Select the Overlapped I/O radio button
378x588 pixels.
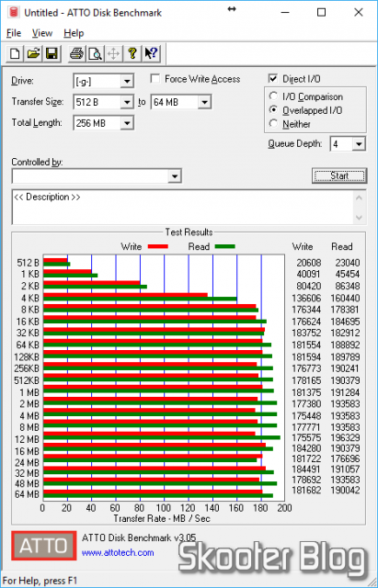pyautogui.click(x=274, y=110)
